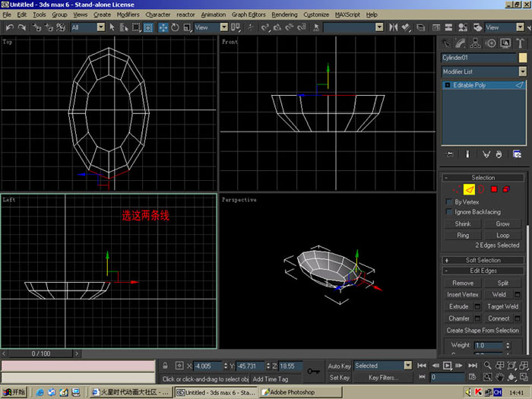
Task: Click the Remove edges button
Action: [463, 283]
